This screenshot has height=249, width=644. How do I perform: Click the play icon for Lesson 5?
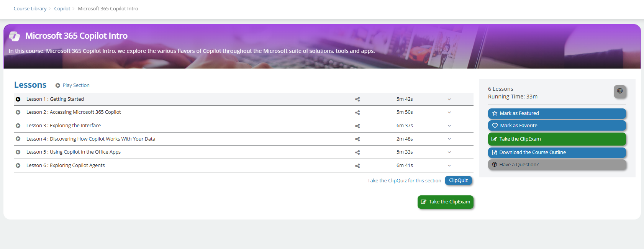click(x=18, y=152)
